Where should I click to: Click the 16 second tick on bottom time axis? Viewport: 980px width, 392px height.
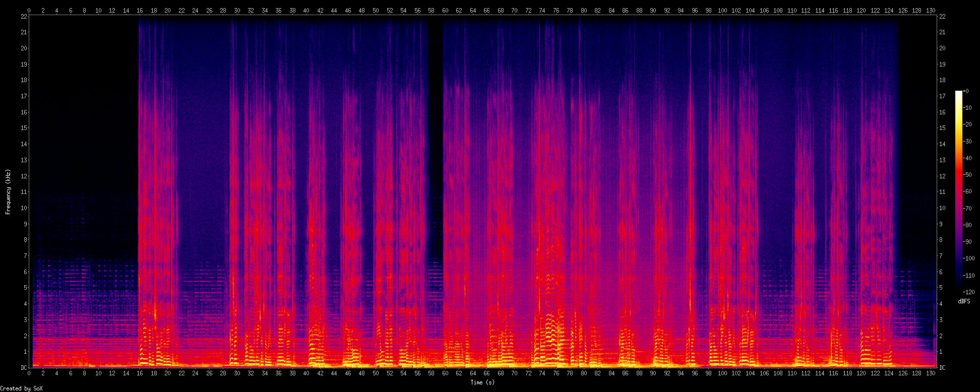point(140,373)
